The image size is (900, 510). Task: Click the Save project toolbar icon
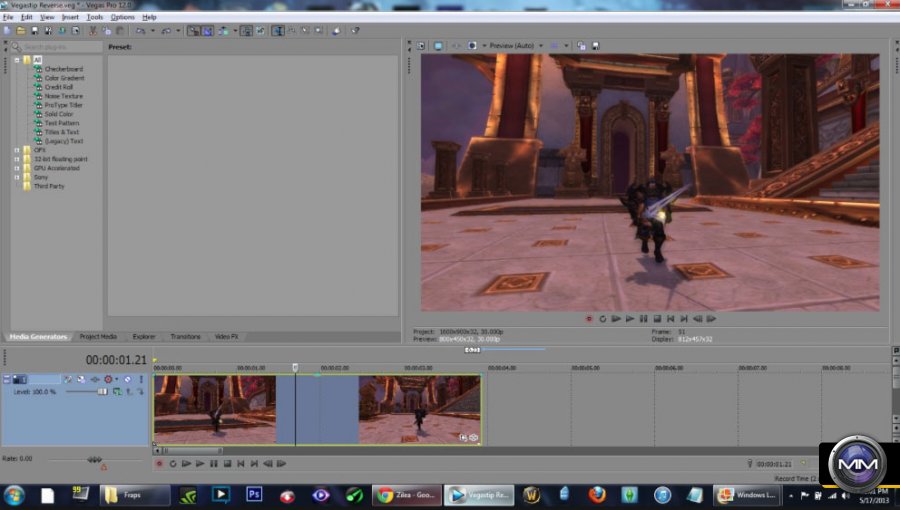tap(34, 31)
